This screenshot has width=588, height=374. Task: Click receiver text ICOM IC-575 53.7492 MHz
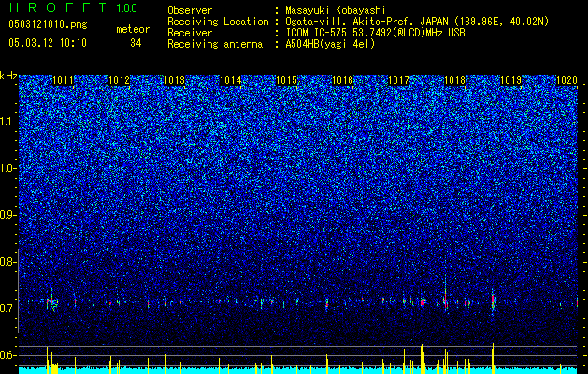click(x=375, y=33)
